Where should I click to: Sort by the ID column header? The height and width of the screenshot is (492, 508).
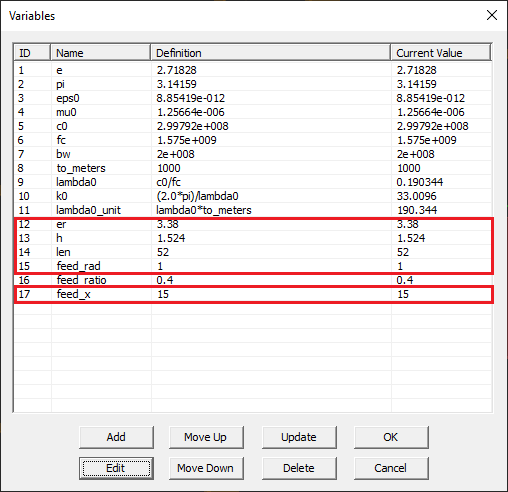32,53
